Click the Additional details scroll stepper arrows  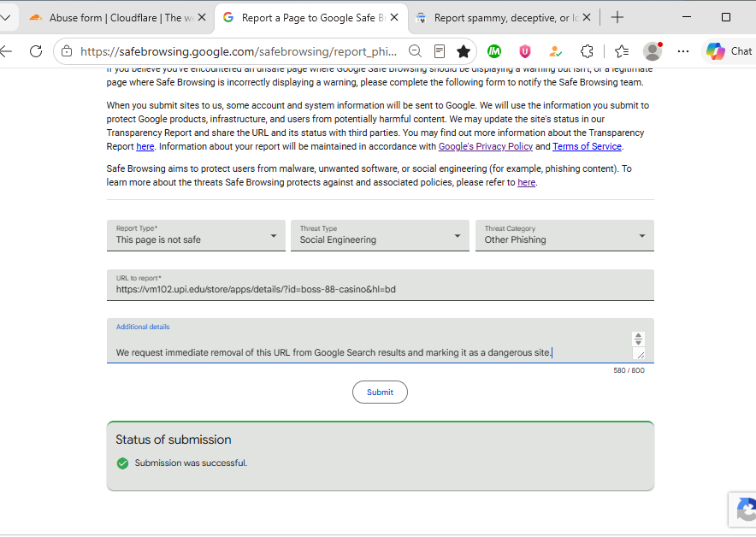coord(638,339)
